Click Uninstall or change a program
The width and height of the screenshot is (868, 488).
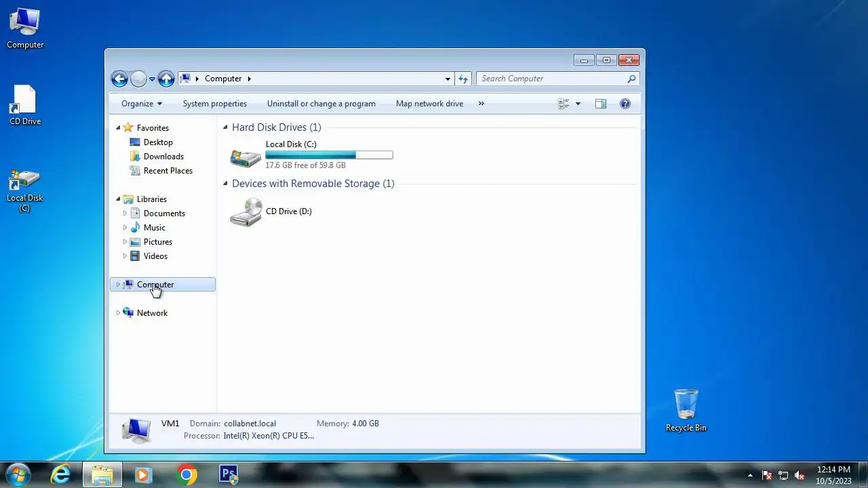(x=321, y=104)
